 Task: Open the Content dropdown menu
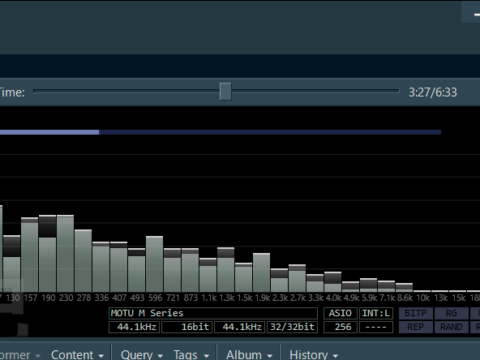[x=77, y=355]
